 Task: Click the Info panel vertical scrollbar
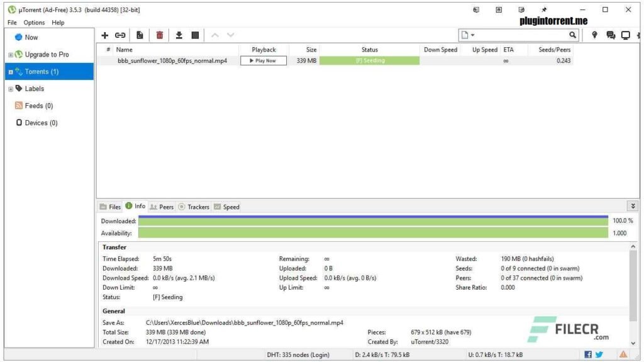click(633, 286)
